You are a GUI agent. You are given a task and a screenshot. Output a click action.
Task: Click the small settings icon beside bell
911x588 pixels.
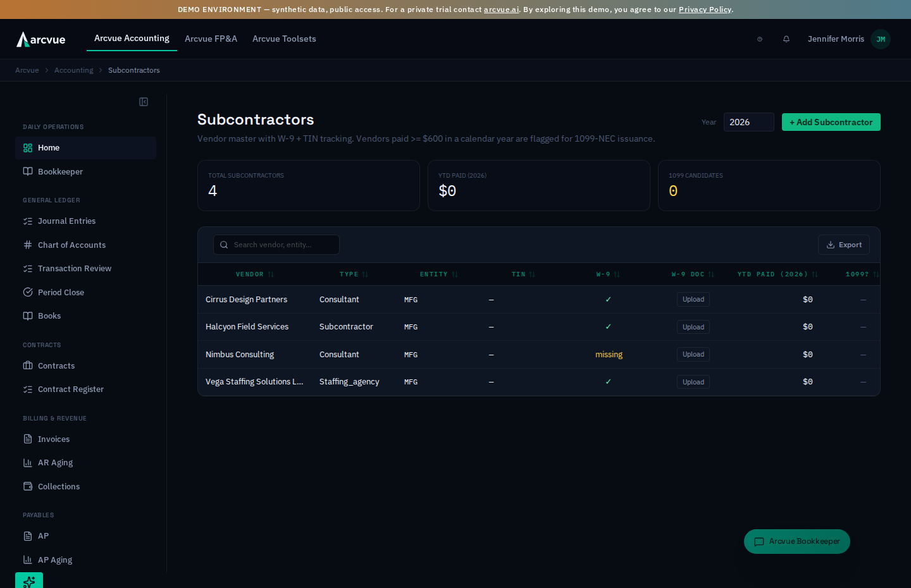pos(760,39)
